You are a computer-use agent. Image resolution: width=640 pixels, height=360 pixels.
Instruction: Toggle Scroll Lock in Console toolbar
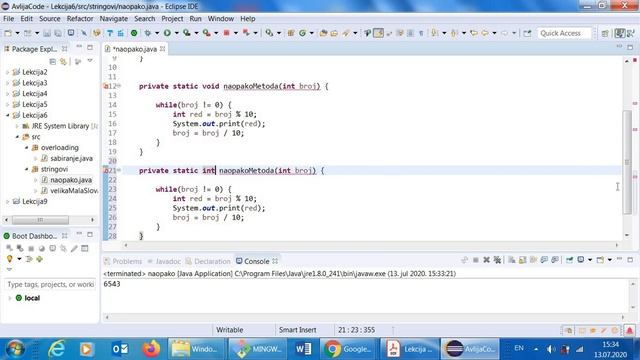pyautogui.click(x=522, y=260)
